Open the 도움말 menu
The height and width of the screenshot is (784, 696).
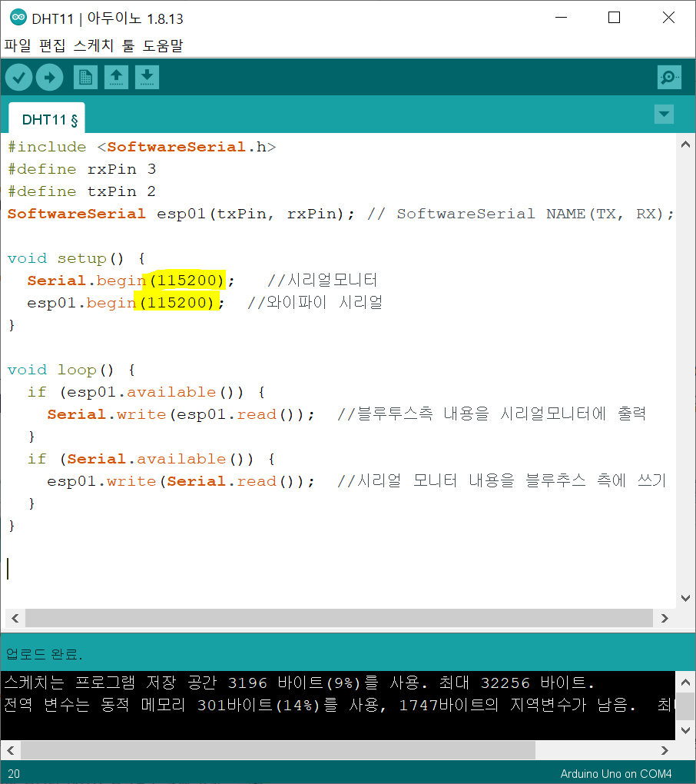[163, 45]
